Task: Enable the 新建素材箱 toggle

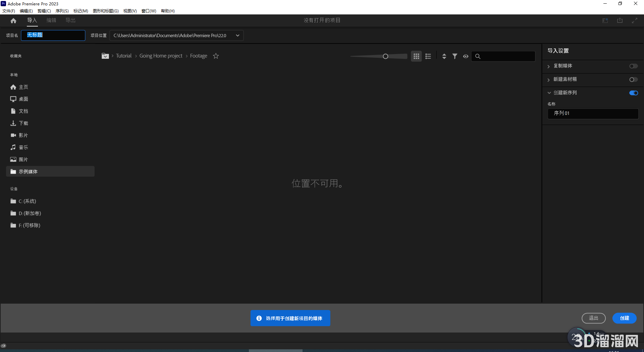Action: coord(633,79)
